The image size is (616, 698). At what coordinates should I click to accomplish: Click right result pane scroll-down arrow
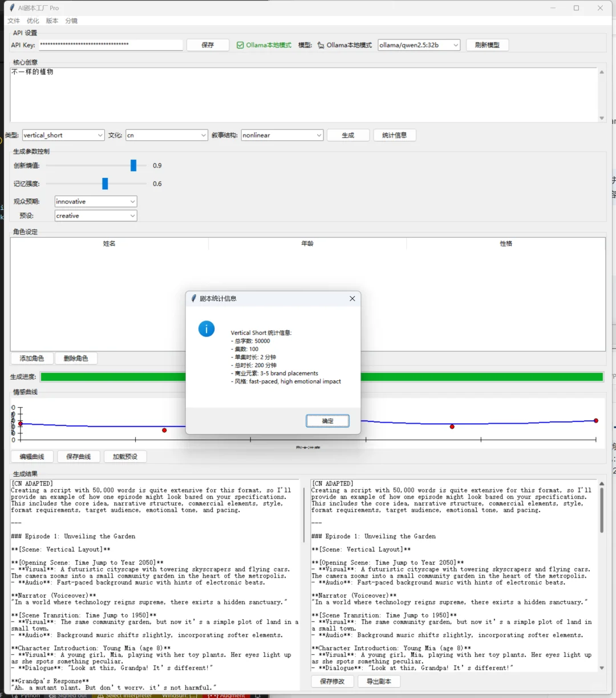(602, 668)
